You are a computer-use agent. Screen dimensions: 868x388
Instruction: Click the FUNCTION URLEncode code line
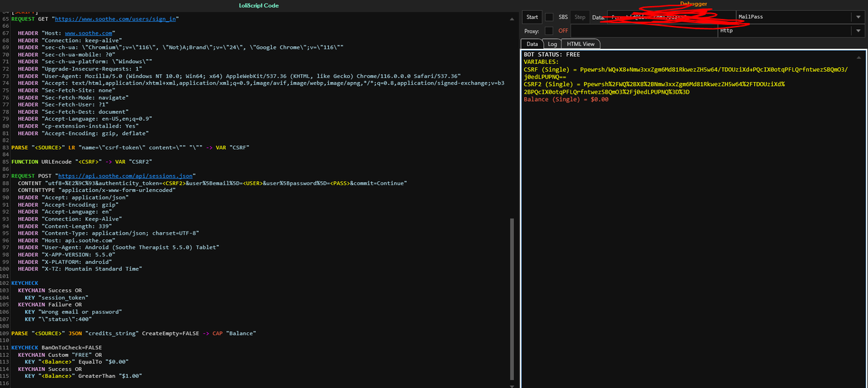click(82, 162)
